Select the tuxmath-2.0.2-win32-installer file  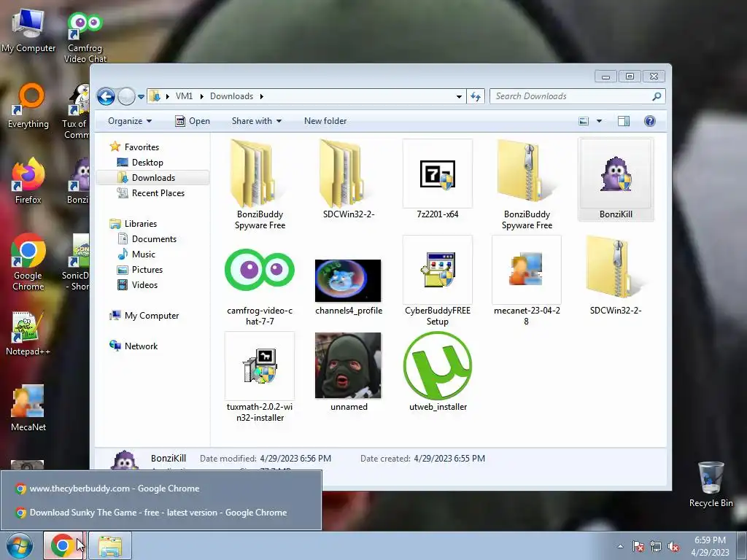(260, 378)
